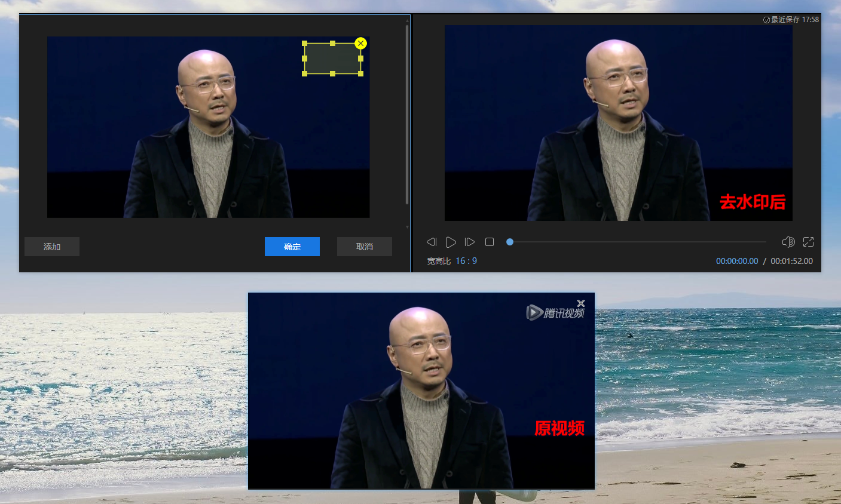Click the scroll down arrow in editor panel
The width and height of the screenshot is (841, 504).
(407, 227)
